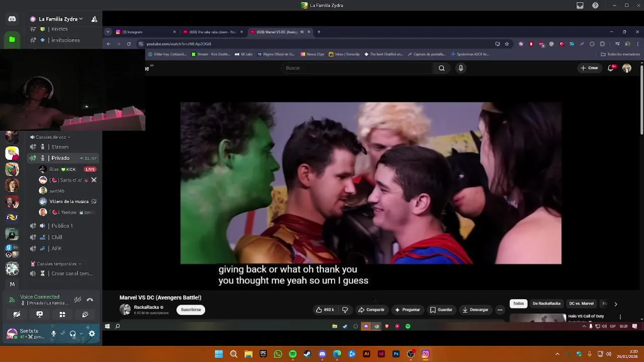Click the Blas KICK user marked LIVE
Image resolution: width=644 pixels, height=362 pixels.
(68, 169)
